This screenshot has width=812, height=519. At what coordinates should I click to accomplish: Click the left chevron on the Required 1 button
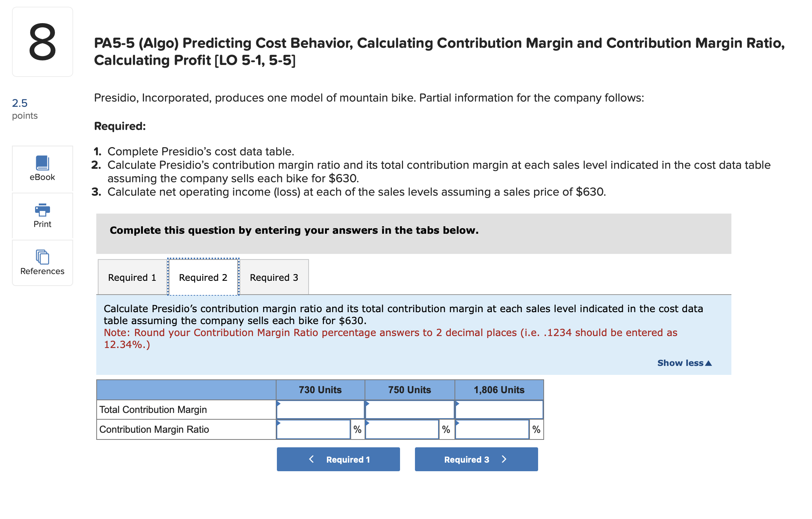click(311, 459)
